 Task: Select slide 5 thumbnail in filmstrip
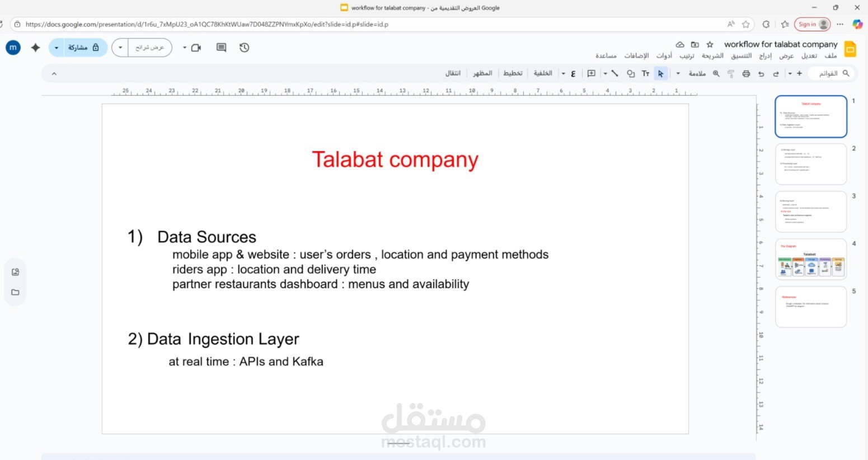tap(811, 307)
